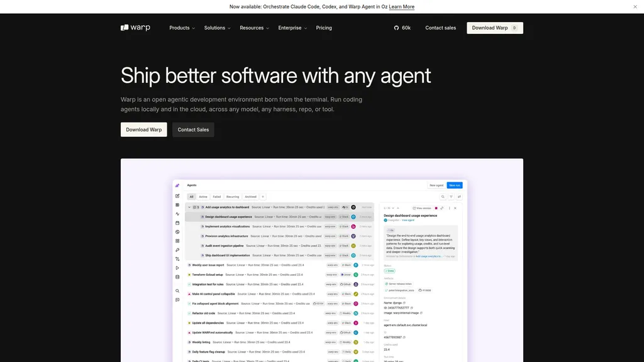The height and width of the screenshot is (362, 644).
Task: Click the grid apps icon in sidebar
Action: (x=177, y=241)
